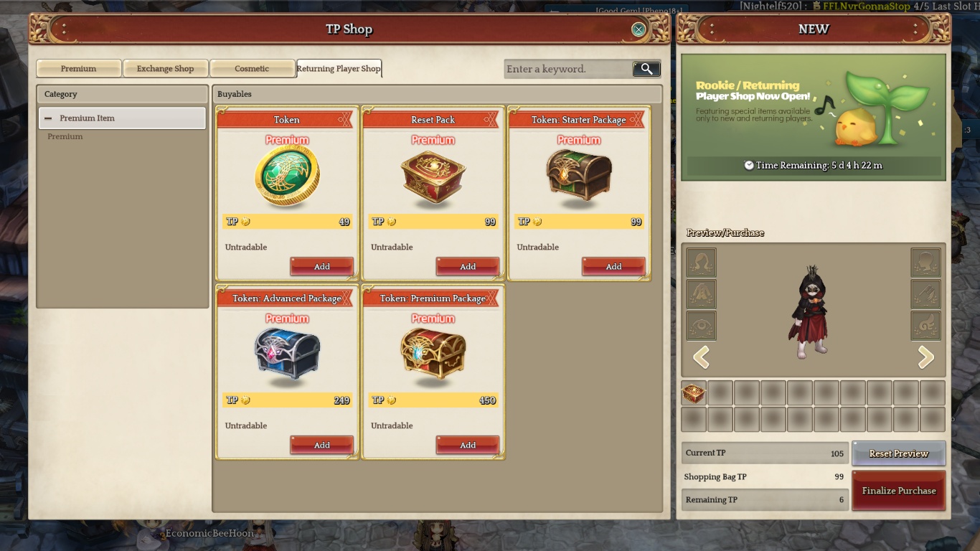Click the top-left hair equipment slot icon
The width and height of the screenshot is (980, 551).
701,263
